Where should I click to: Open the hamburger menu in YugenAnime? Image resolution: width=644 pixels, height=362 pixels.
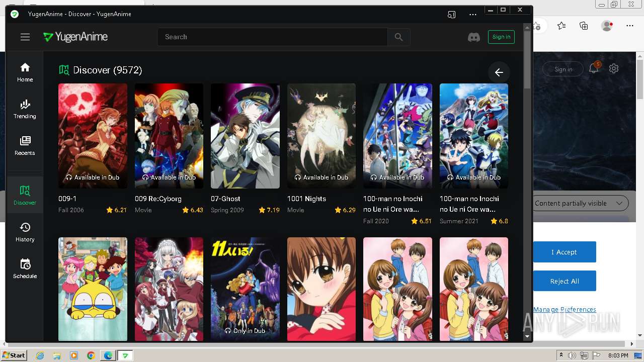[25, 37]
